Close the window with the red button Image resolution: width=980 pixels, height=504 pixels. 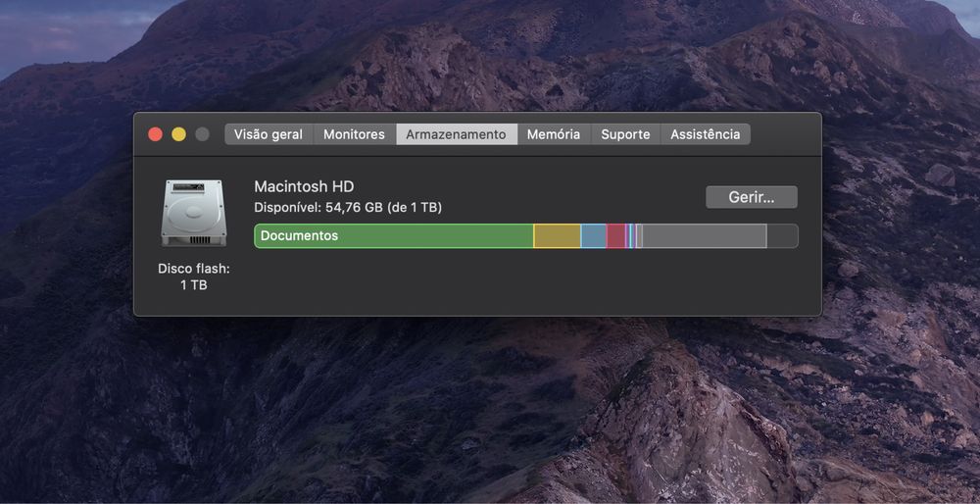coord(155,134)
